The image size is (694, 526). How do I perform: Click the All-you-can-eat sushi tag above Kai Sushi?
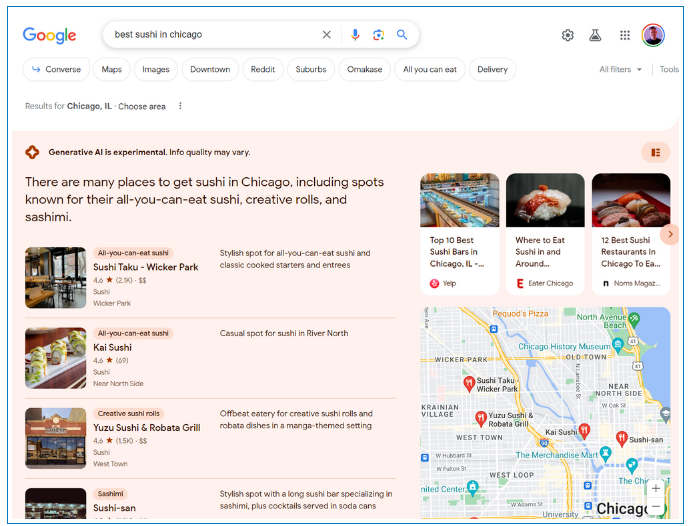pos(133,333)
